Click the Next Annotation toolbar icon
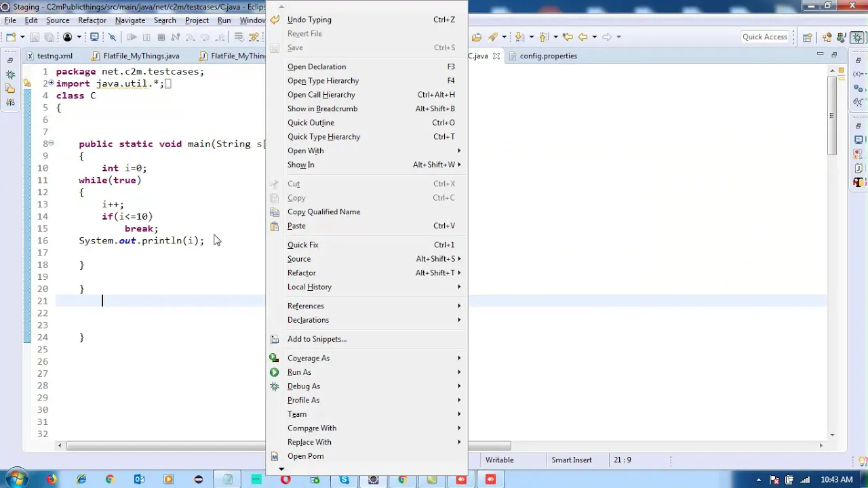The height and width of the screenshot is (488, 868). click(x=519, y=37)
